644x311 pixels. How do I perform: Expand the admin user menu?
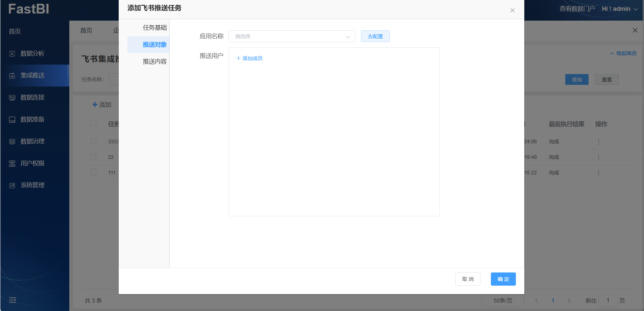click(x=619, y=9)
